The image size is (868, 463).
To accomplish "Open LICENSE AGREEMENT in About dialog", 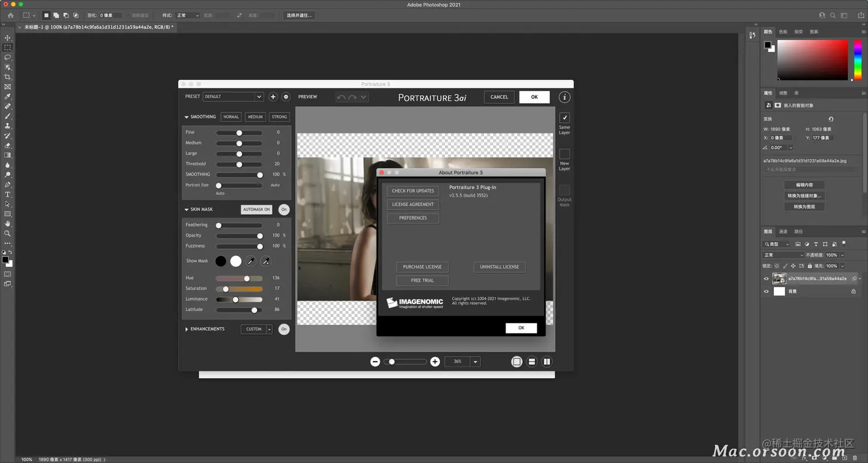I will coord(413,205).
